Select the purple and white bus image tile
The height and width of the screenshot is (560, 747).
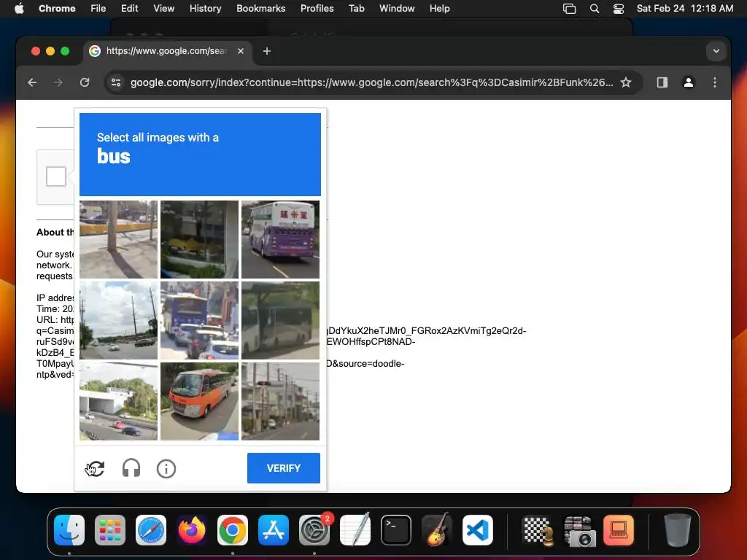point(280,239)
